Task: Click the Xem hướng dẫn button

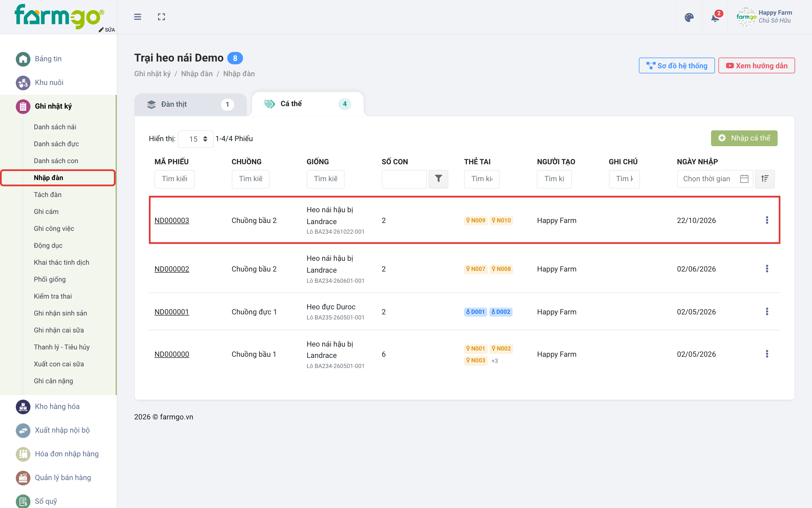Action: pyautogui.click(x=756, y=65)
